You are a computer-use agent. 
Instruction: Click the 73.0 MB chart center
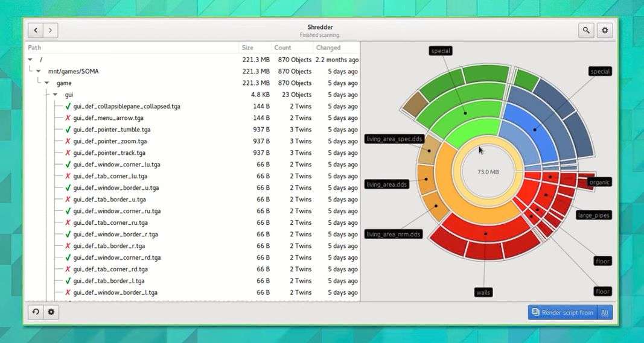[488, 172]
